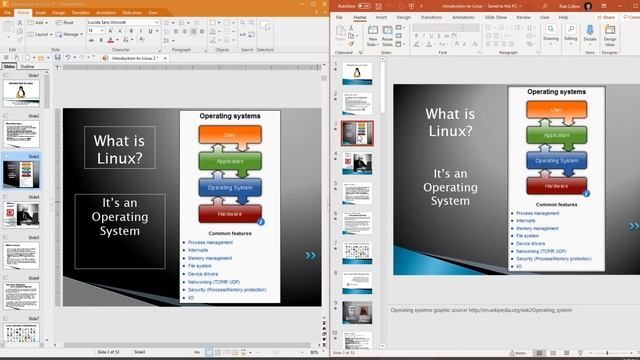The height and width of the screenshot is (360, 640).
Task: Open Manage dropdown in Presentations ribbon
Action: coord(69,34)
